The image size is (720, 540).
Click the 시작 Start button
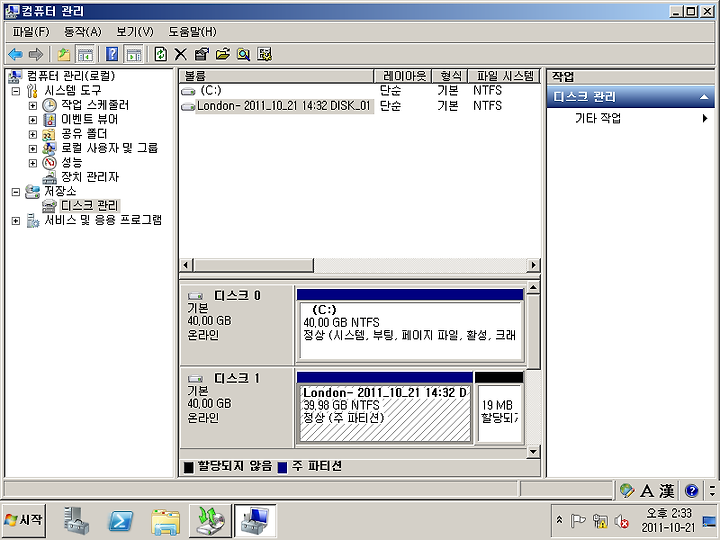coord(24,521)
